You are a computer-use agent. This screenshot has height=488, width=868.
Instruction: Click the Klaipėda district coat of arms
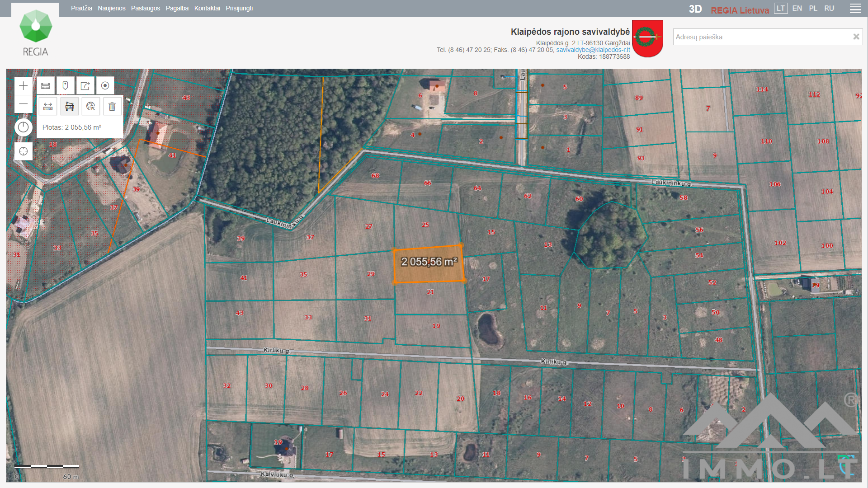coord(647,38)
